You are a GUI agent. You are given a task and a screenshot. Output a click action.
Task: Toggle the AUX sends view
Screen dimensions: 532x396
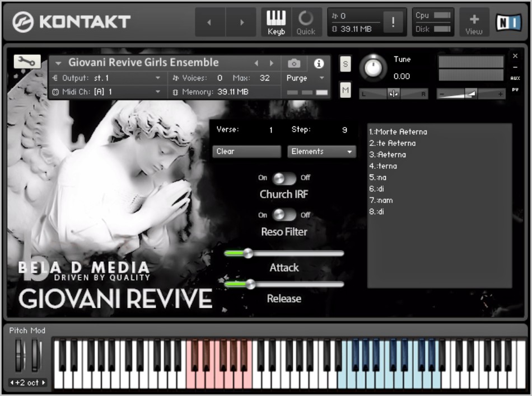pyautogui.click(x=515, y=78)
